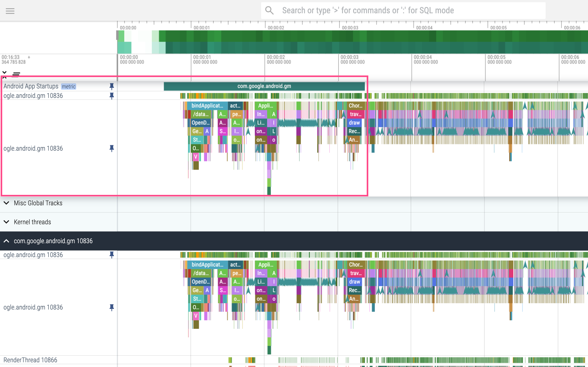
Task: Select the com.google.android.gm startup slice
Action: 264,86
